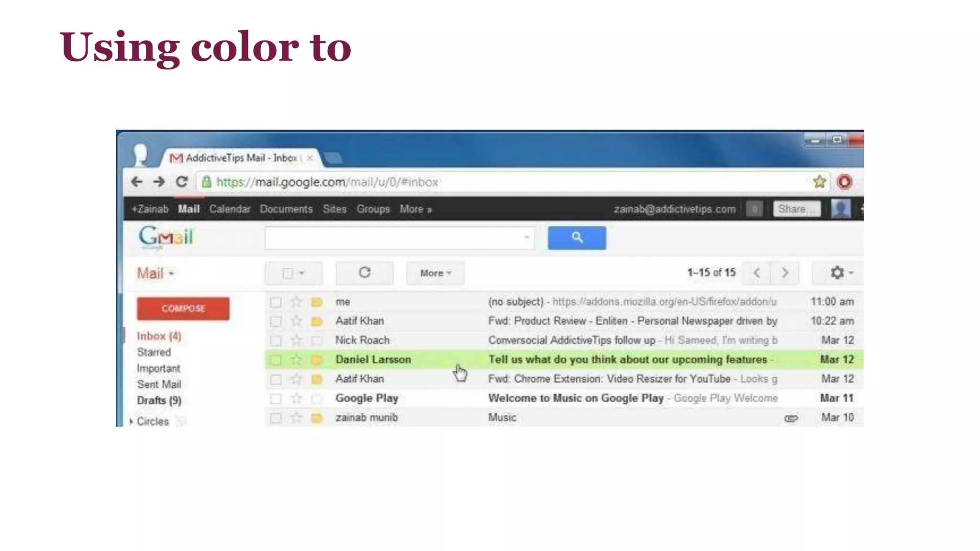
Task: Open the More actions dropdown in the toolbar
Action: pos(435,273)
